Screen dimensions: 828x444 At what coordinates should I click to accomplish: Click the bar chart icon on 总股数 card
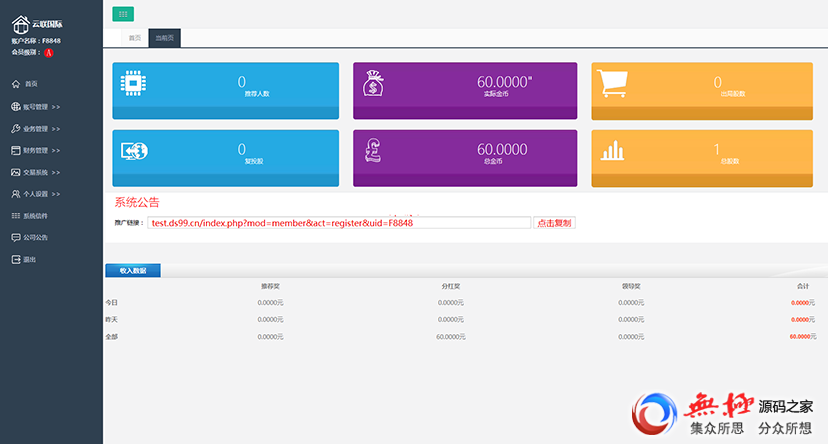click(x=612, y=151)
